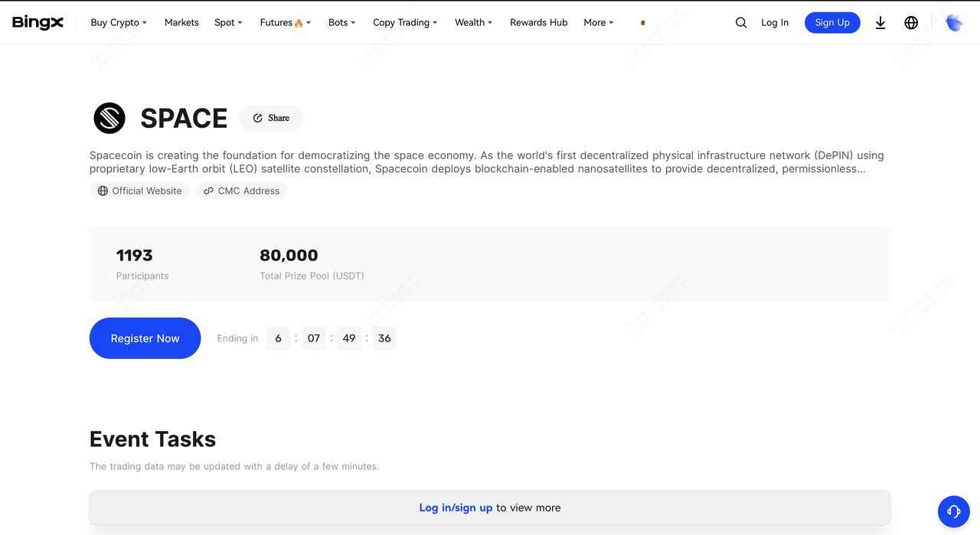This screenshot has height=535, width=980.
Task: Open the customer support headset button
Action: (953, 511)
